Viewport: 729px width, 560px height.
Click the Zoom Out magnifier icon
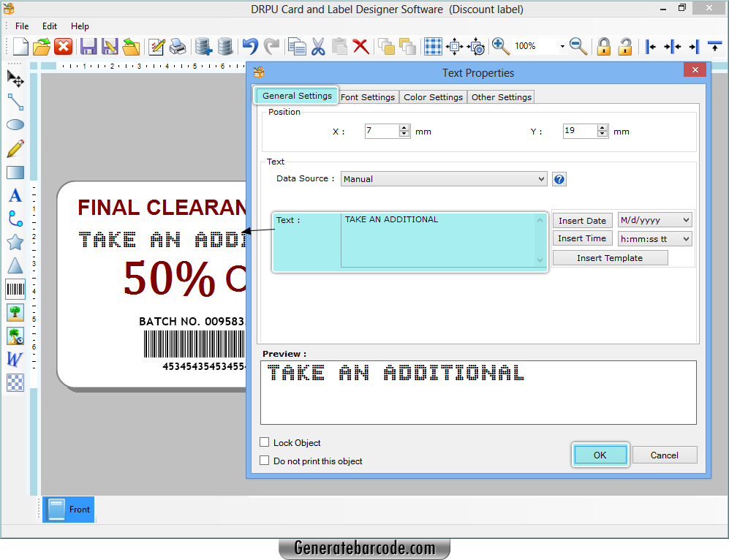pyautogui.click(x=578, y=45)
